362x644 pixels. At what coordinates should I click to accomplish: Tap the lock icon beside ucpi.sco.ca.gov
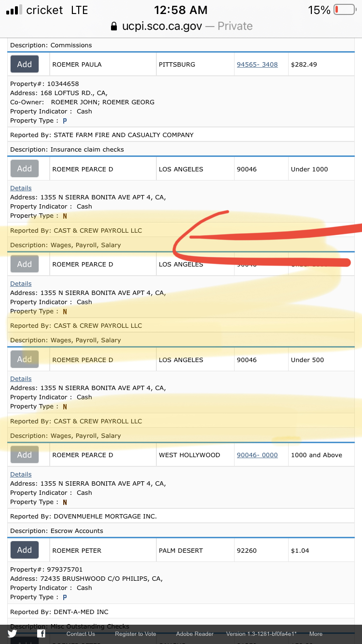click(x=114, y=26)
